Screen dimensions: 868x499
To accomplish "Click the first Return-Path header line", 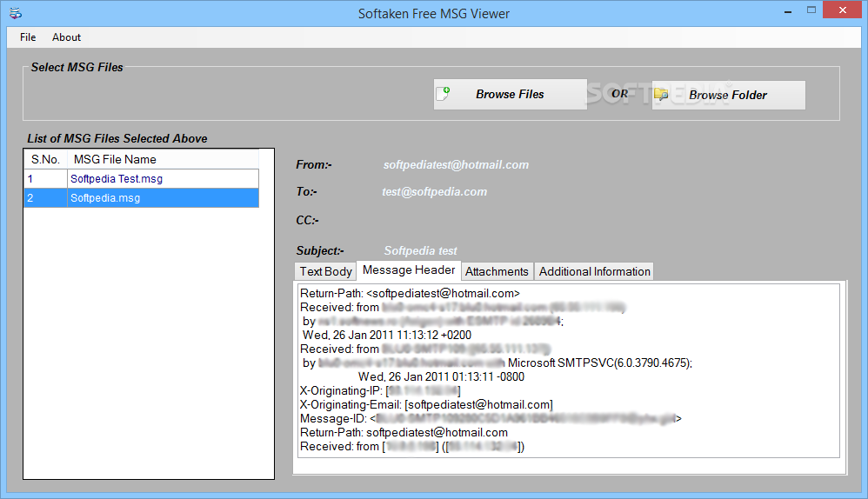I will coord(410,293).
